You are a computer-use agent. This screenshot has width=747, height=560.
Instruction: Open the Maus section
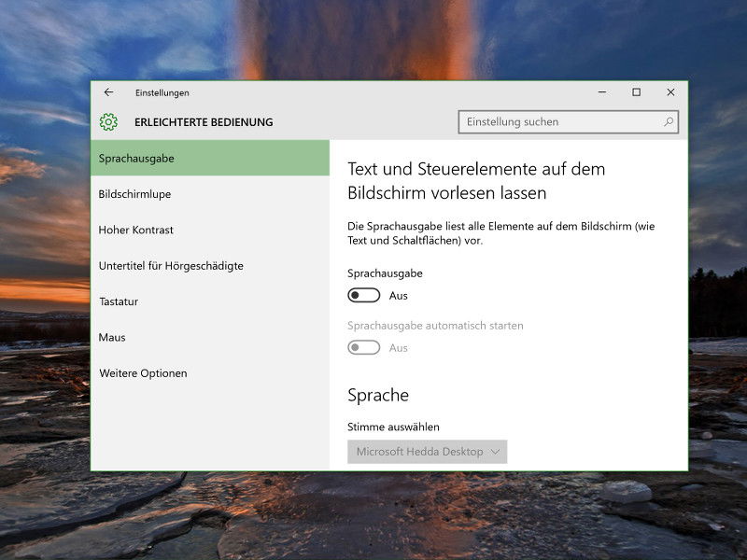pyautogui.click(x=210, y=337)
